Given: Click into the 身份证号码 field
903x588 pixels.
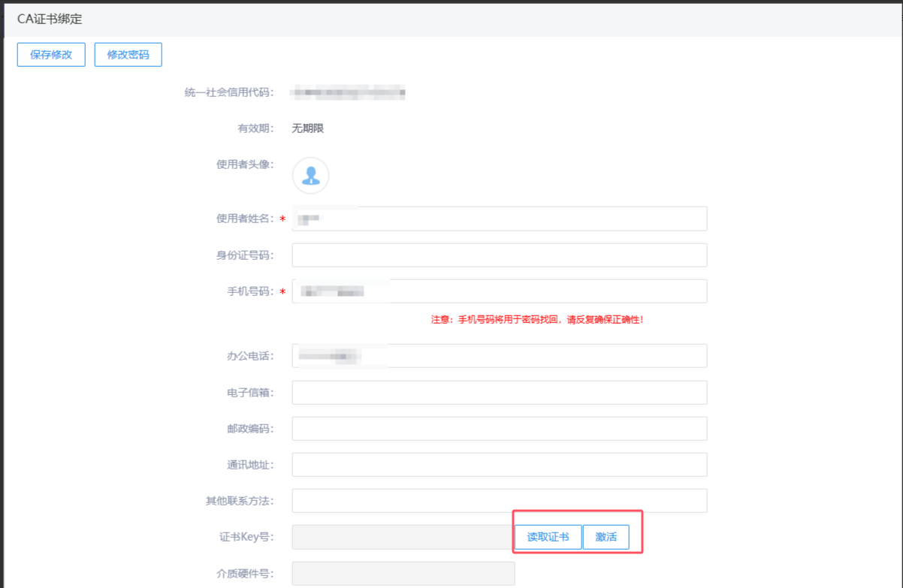Looking at the screenshot, I should pyautogui.click(x=499, y=255).
